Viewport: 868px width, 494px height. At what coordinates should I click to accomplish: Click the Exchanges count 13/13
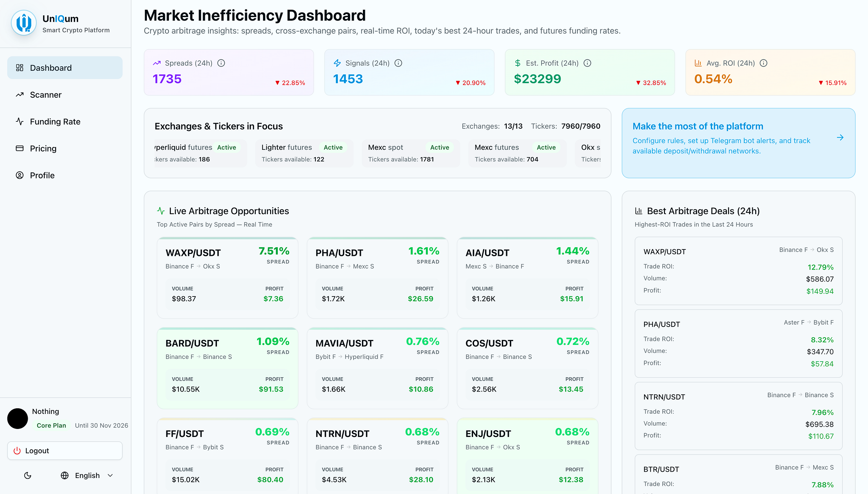point(513,126)
